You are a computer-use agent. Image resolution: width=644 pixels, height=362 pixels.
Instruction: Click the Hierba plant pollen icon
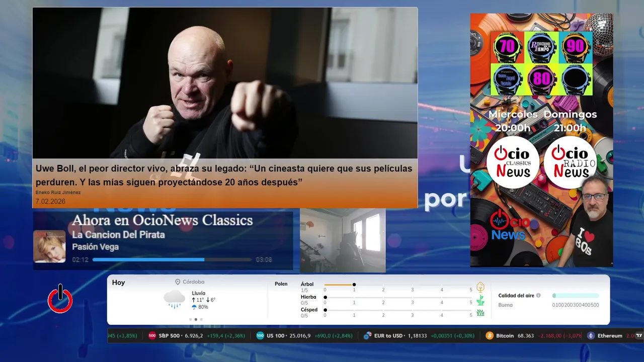(x=480, y=300)
